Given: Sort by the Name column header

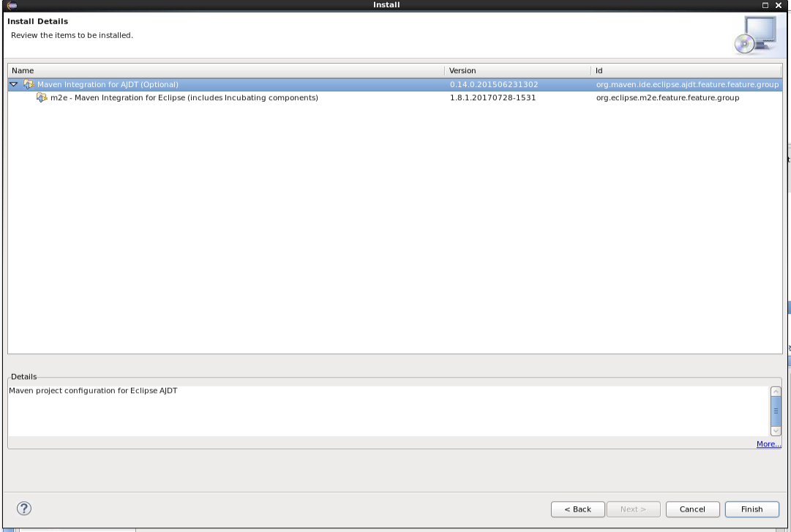Looking at the screenshot, I should (226, 70).
